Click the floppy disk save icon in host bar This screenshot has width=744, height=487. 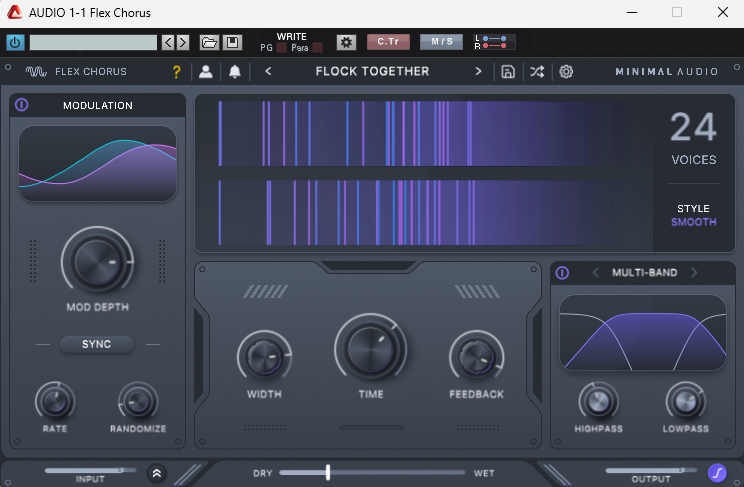point(232,43)
